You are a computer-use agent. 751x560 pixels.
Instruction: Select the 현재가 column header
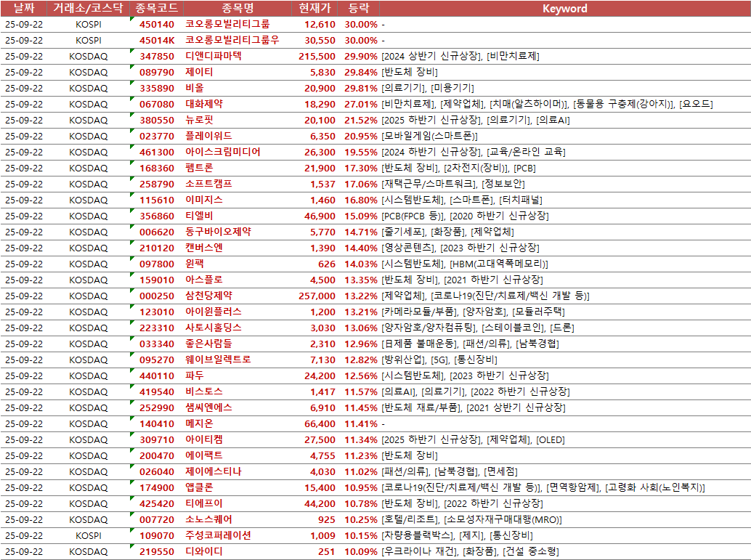tap(314, 8)
